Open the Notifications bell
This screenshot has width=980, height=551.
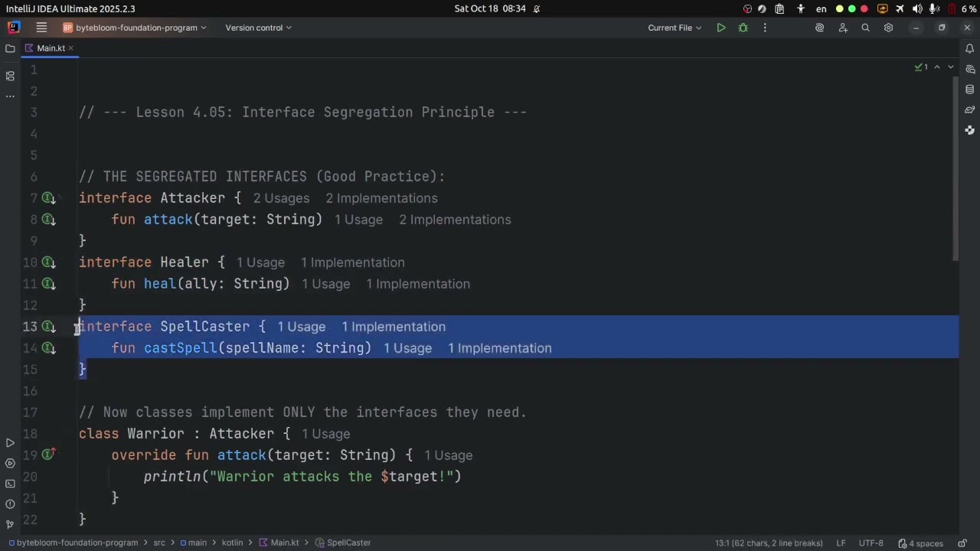click(x=969, y=48)
